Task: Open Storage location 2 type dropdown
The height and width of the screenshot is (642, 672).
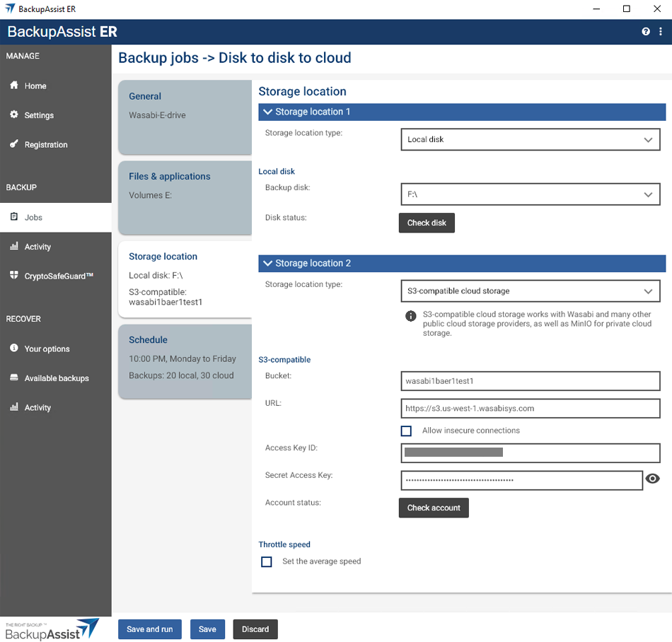Action: click(530, 291)
